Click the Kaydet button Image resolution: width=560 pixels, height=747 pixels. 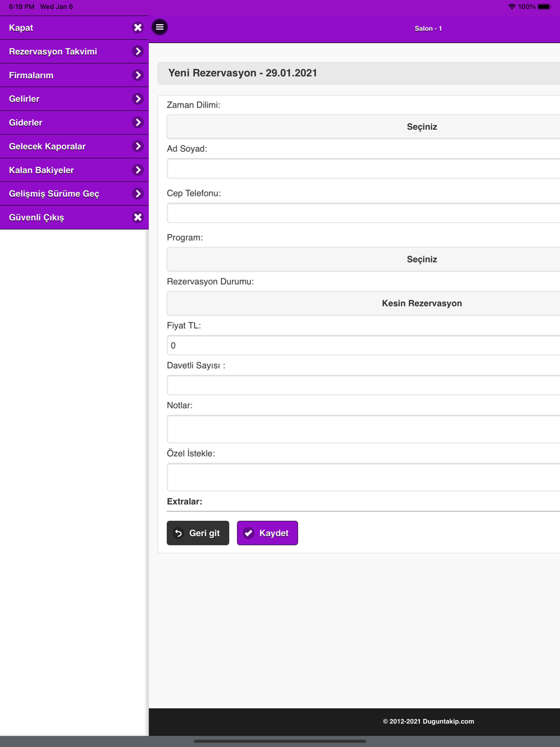point(267,533)
